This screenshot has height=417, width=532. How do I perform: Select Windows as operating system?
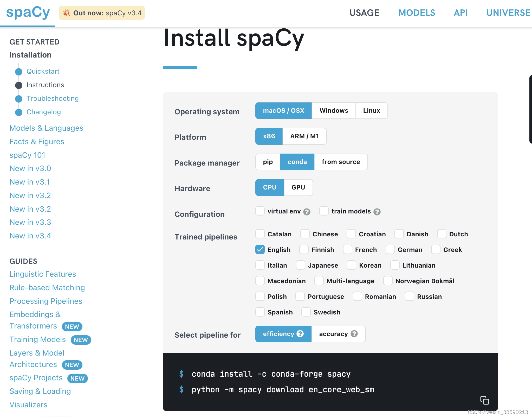(334, 110)
